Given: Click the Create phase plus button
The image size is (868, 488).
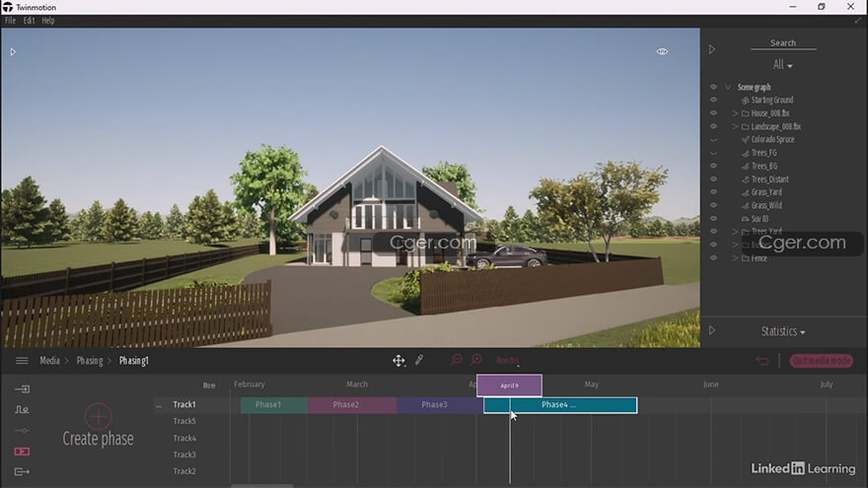Looking at the screenshot, I should click(x=99, y=417).
